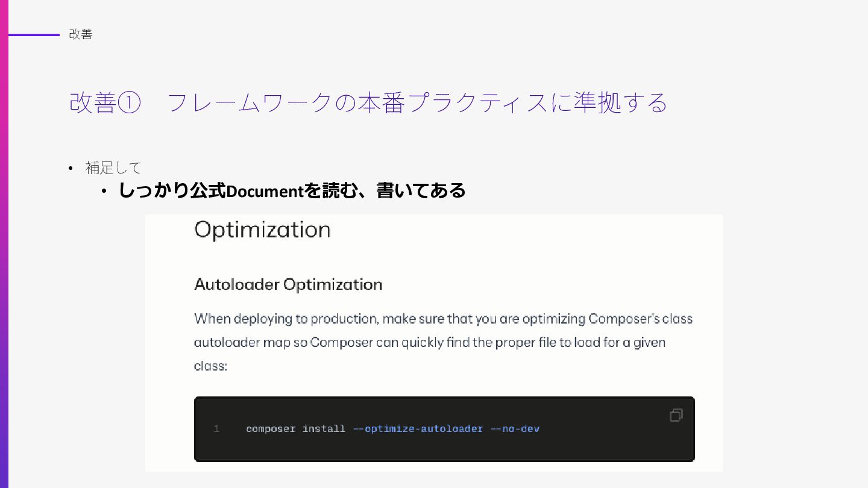
Task: Click the --optimize-autoloader flag
Action: [x=418, y=429]
